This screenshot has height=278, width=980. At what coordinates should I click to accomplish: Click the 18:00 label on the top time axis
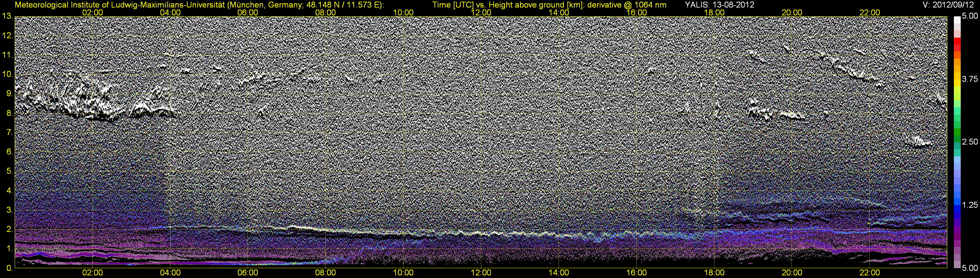(714, 12)
